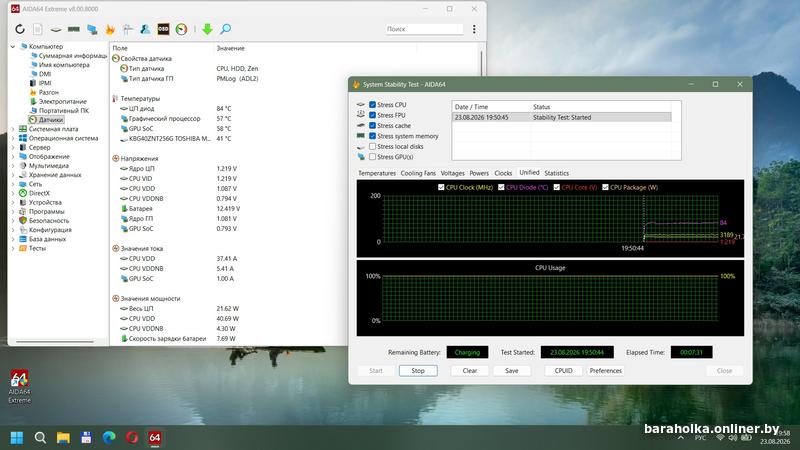Toggle CPU Diode (°C) graph checkbox
800x450 pixels.
501,187
